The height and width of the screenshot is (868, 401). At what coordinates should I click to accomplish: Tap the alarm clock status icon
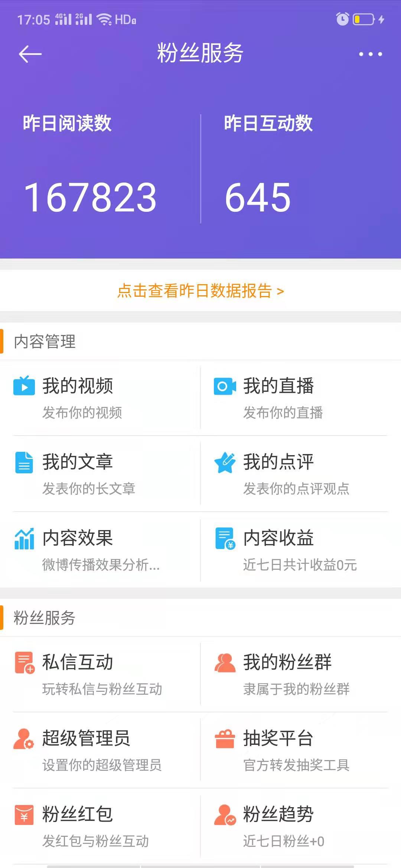point(342,19)
